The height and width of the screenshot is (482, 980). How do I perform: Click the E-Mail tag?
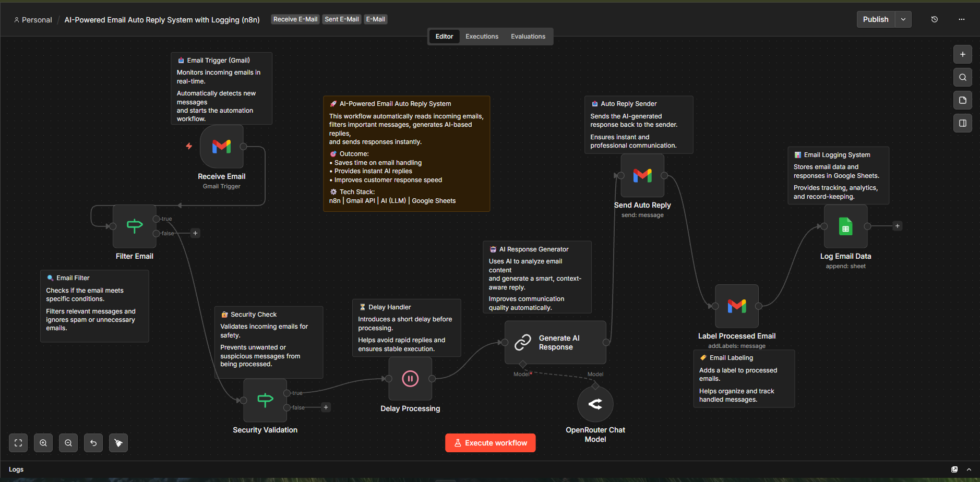(x=376, y=19)
